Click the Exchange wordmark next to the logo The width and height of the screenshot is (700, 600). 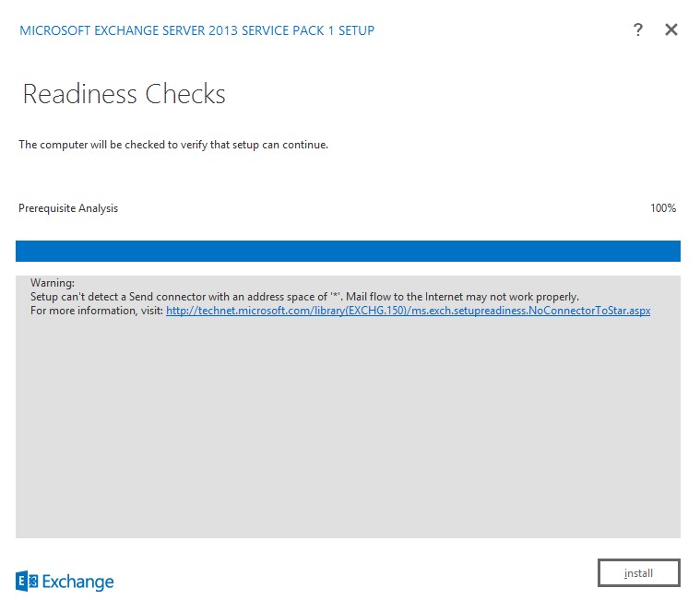coord(77,582)
